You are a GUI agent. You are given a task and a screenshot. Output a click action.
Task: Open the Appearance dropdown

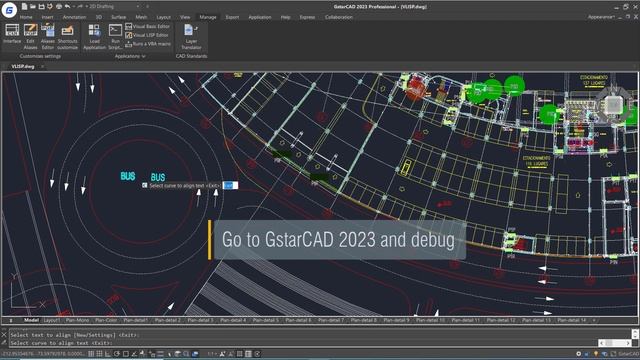[x=601, y=17]
